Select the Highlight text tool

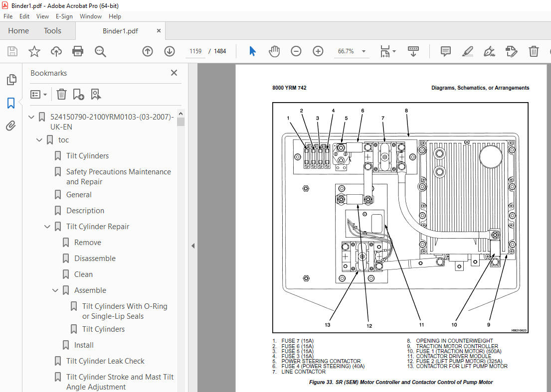pos(467,51)
